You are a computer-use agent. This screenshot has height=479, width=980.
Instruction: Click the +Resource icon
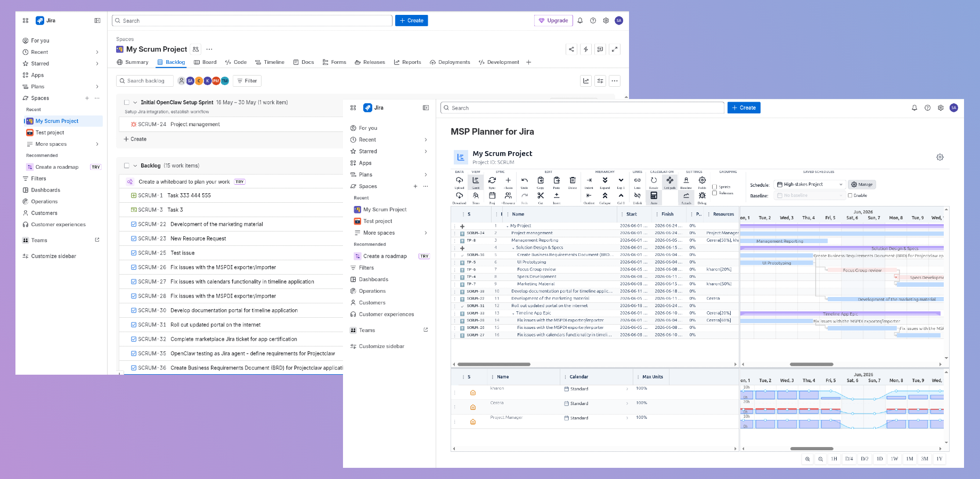click(x=508, y=196)
